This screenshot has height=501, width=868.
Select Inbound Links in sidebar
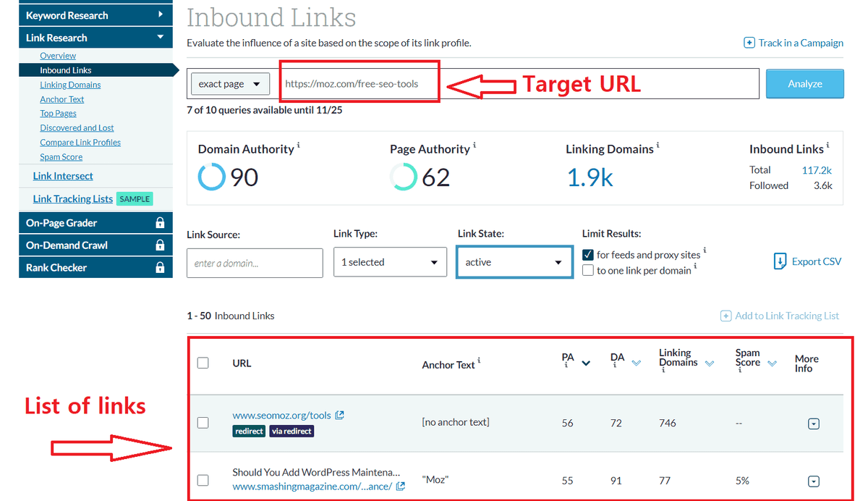(66, 70)
